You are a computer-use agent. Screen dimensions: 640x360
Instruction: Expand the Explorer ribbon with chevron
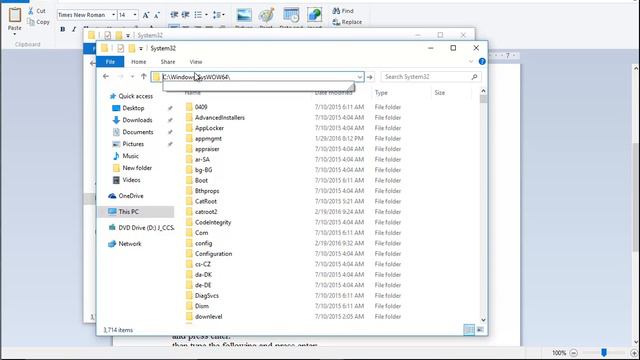click(x=471, y=62)
